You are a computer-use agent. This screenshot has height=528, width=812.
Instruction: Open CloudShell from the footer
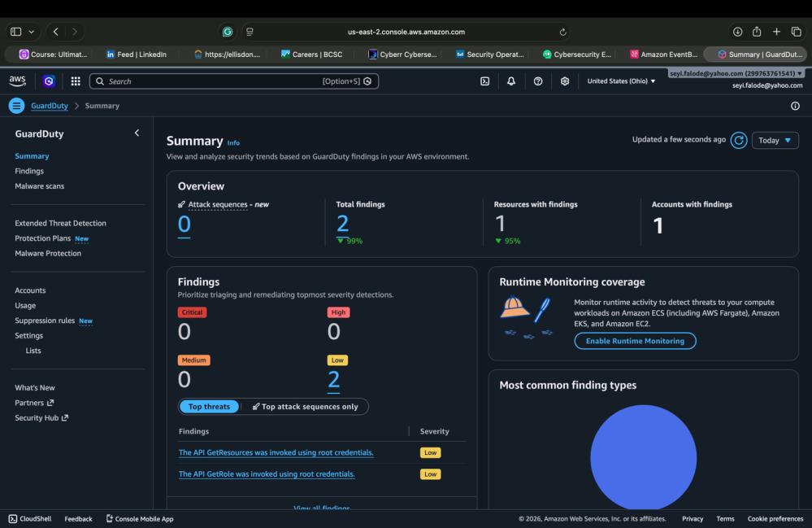click(30, 519)
